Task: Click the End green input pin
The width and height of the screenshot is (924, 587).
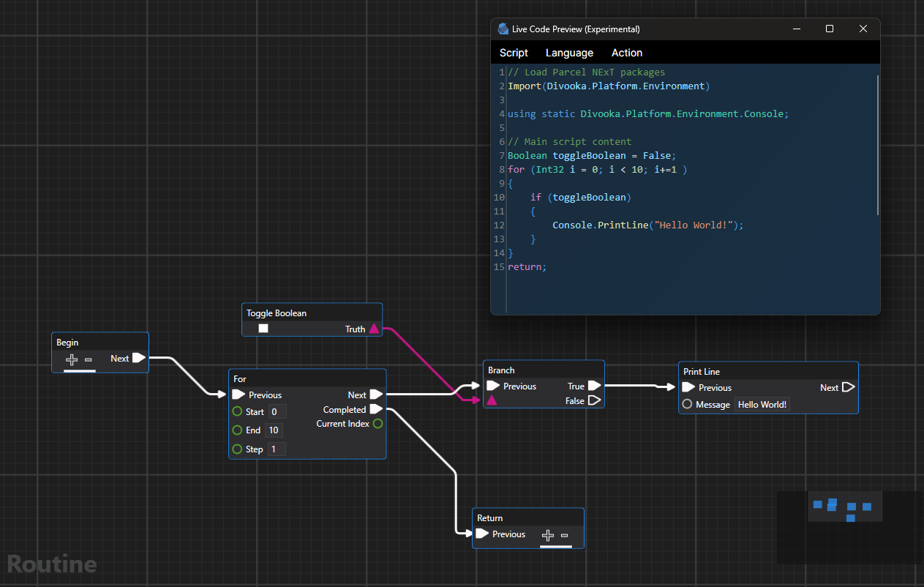Action: pyautogui.click(x=237, y=430)
